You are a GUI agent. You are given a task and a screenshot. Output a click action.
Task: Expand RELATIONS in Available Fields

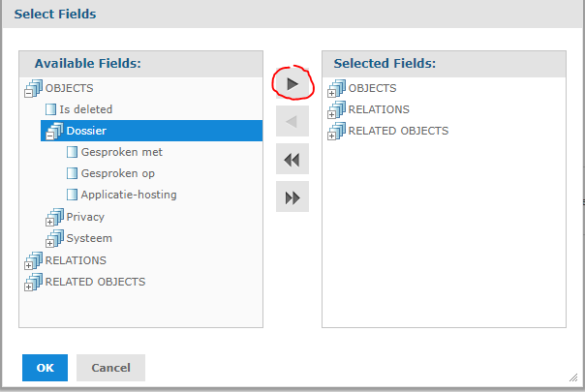pos(28,265)
